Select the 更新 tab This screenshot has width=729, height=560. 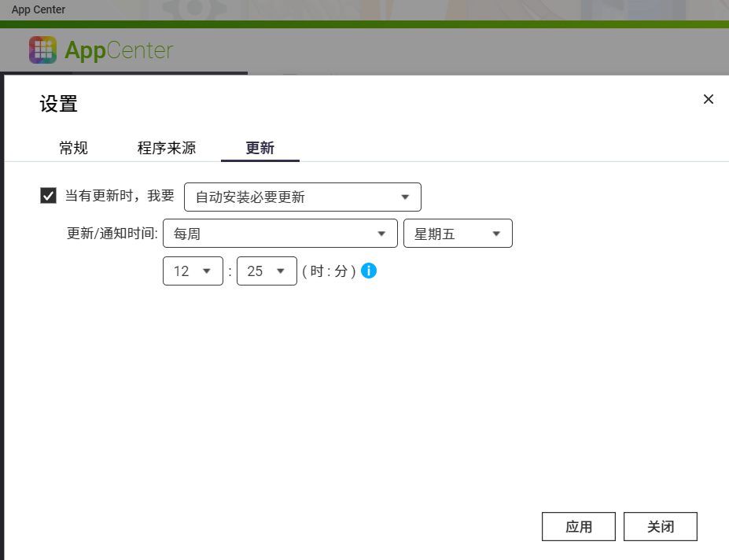pos(260,148)
